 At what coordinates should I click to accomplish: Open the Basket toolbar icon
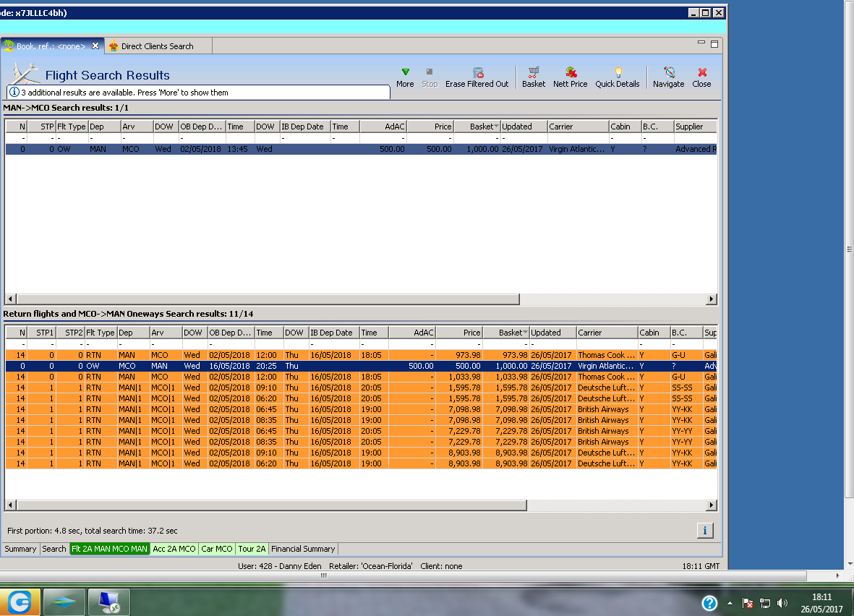534,72
